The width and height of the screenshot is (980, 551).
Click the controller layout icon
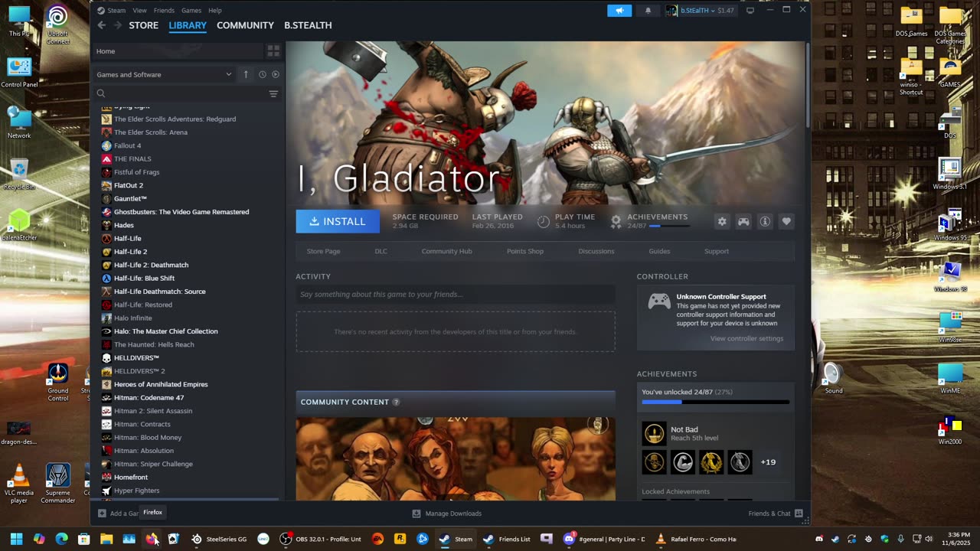coord(743,221)
